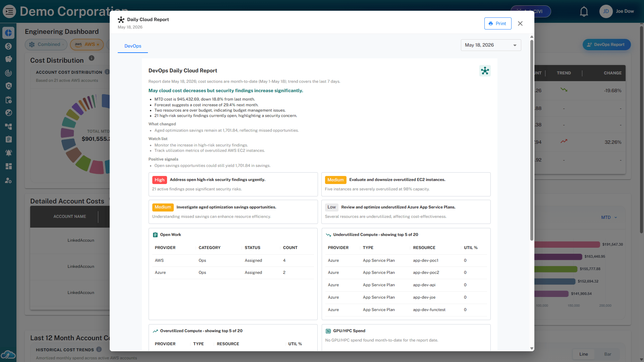This screenshot has height=362, width=644.
Task: Open the circular check-cross sidebar icon
Action: [8, 113]
